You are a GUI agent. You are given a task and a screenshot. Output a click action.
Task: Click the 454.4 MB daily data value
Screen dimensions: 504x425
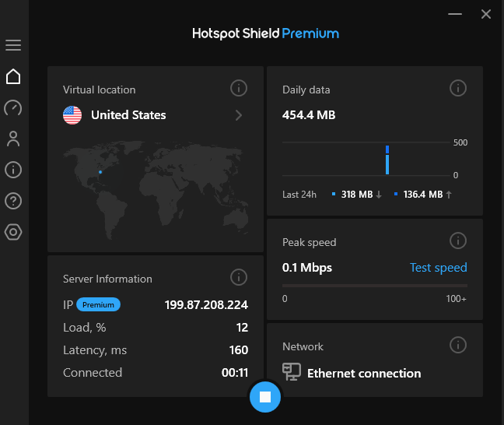[309, 115]
